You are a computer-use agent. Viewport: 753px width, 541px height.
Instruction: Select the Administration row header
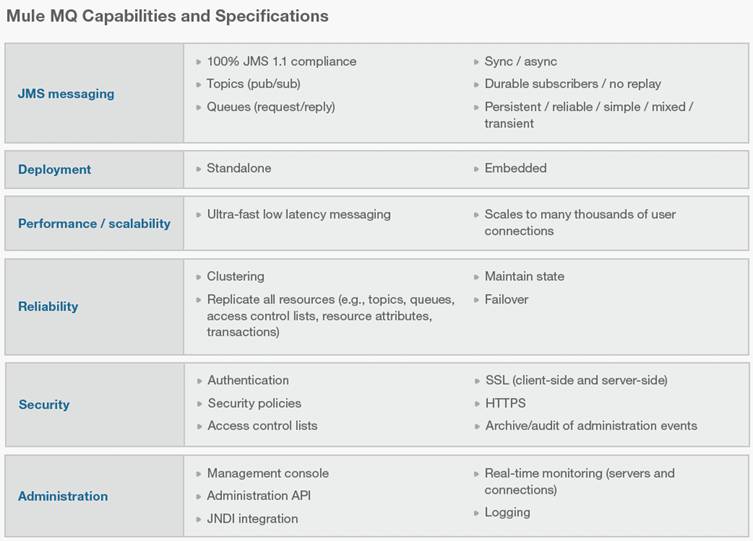(x=63, y=496)
